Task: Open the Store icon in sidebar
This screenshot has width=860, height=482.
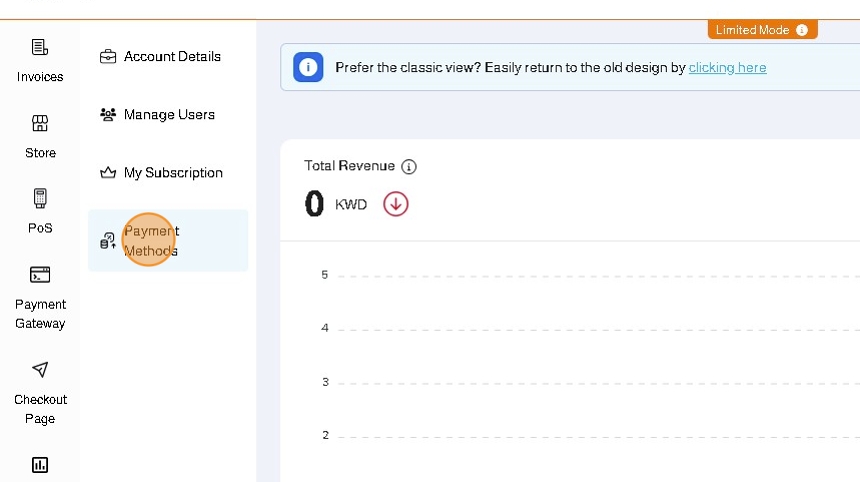Action: (x=40, y=124)
